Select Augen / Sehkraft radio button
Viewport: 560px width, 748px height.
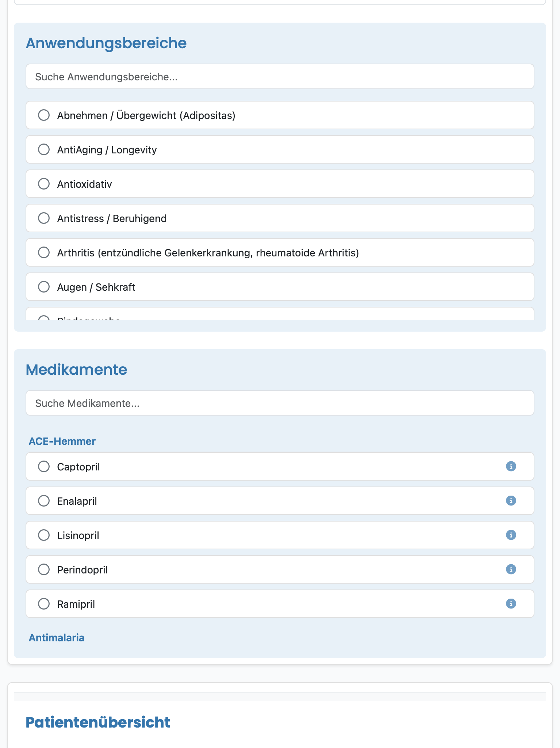coord(44,287)
